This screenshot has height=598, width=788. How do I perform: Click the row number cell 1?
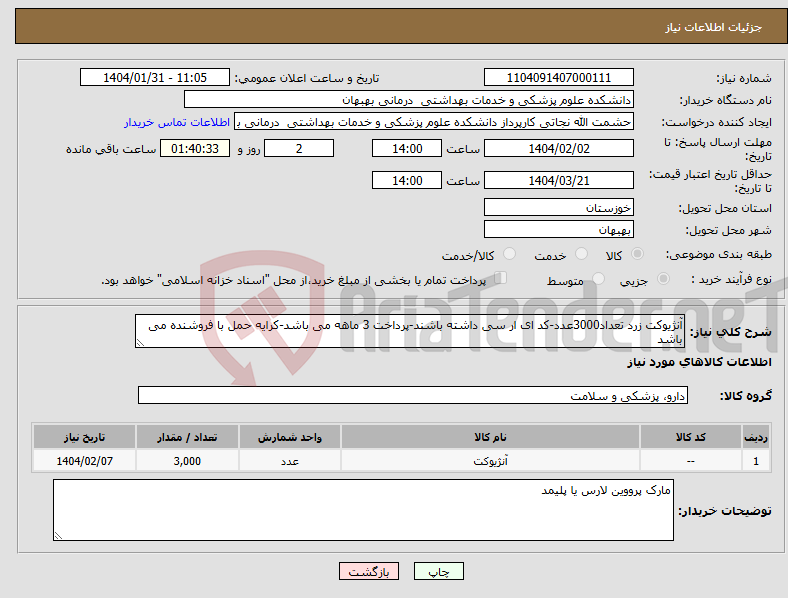tap(756, 460)
